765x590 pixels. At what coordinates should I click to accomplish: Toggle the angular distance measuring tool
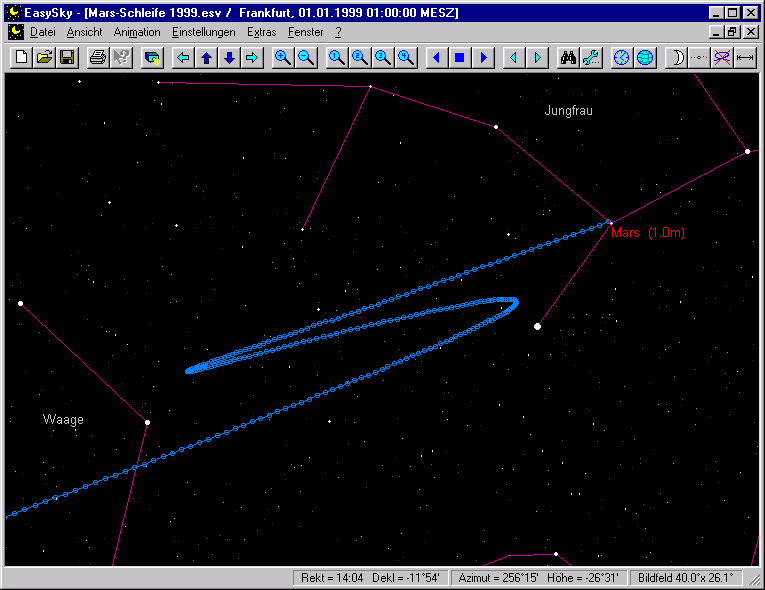745,58
